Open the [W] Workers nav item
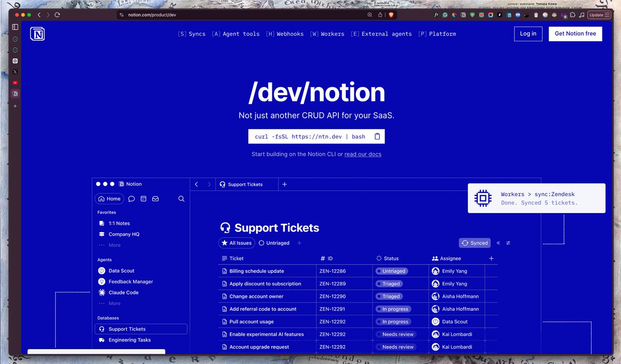This screenshot has height=364, width=621. [x=327, y=34]
